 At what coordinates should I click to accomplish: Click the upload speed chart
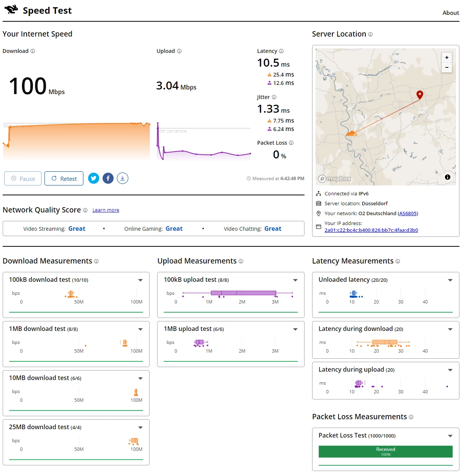click(204, 141)
